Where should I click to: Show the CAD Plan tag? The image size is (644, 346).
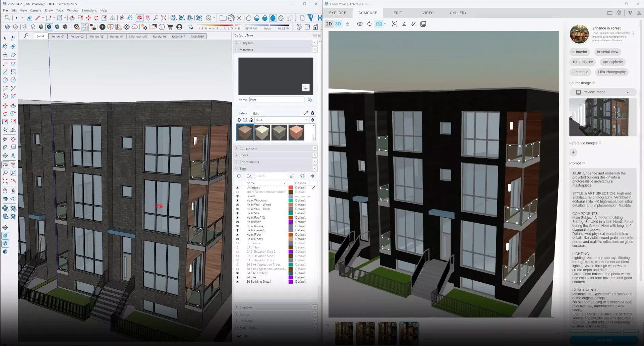[x=238, y=247]
